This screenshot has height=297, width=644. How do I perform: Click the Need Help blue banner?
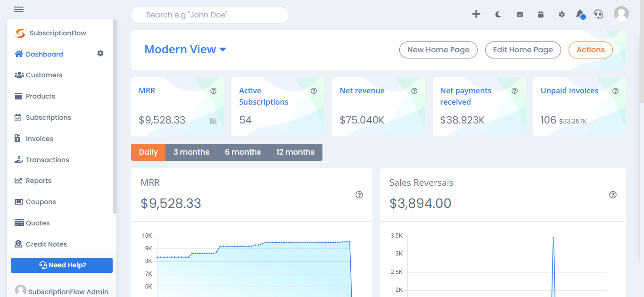[61, 265]
